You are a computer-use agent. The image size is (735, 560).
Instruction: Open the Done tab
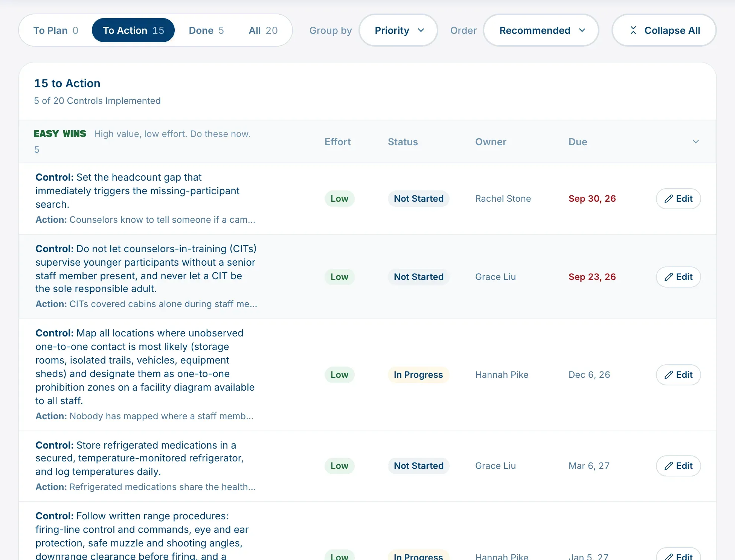tap(206, 30)
